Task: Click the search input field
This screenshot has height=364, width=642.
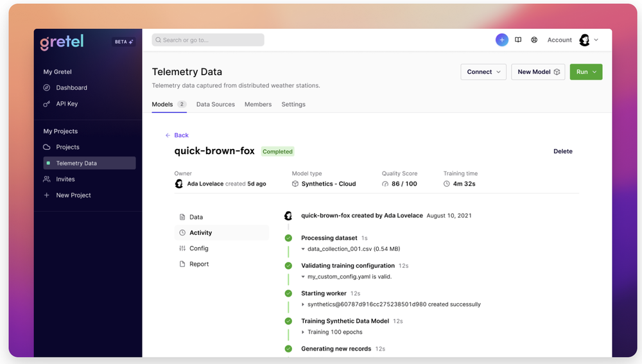Action: (x=208, y=40)
